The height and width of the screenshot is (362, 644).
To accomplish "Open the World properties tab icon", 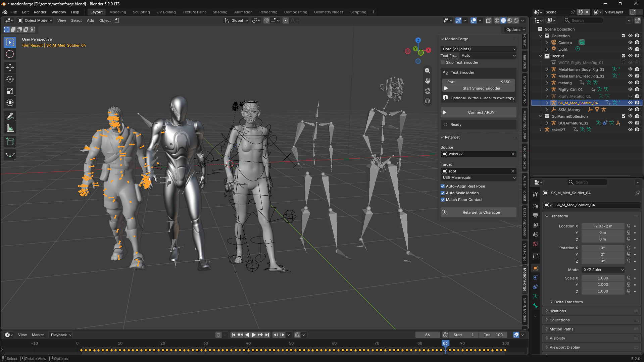I will pyautogui.click(x=535, y=244).
